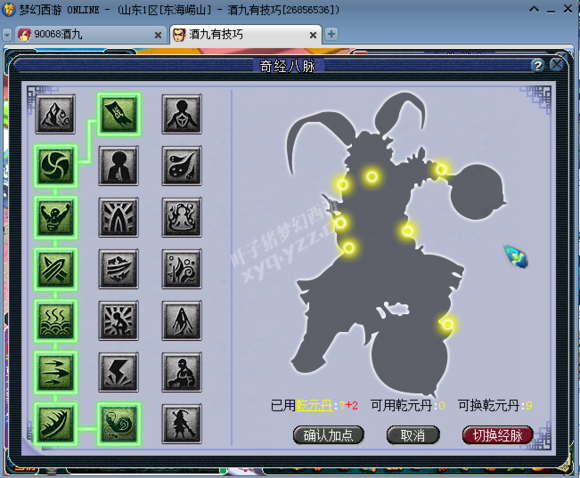Close the 90068酒九 tab

(x=158, y=35)
